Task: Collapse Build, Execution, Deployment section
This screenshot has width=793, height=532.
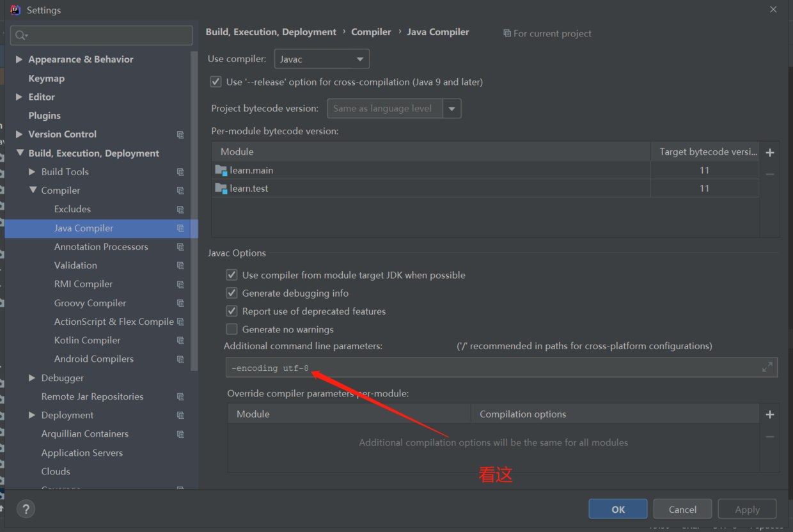Action: (x=19, y=153)
